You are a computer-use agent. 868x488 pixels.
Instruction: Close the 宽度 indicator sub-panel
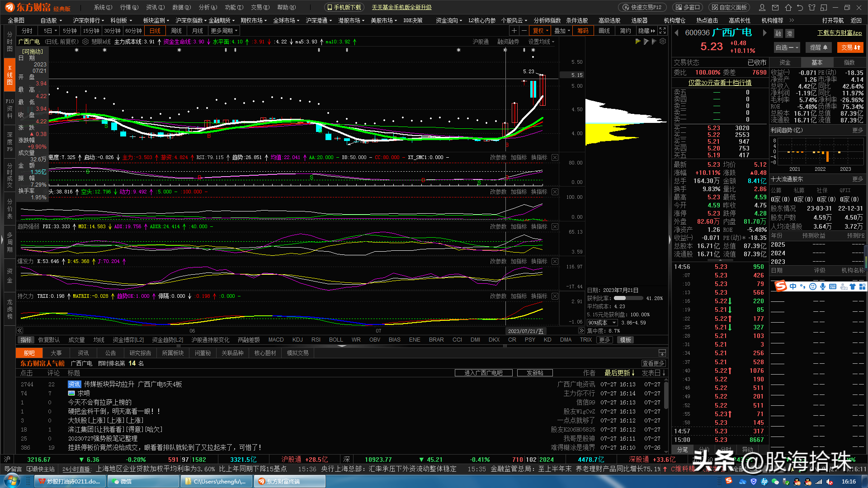point(555,158)
